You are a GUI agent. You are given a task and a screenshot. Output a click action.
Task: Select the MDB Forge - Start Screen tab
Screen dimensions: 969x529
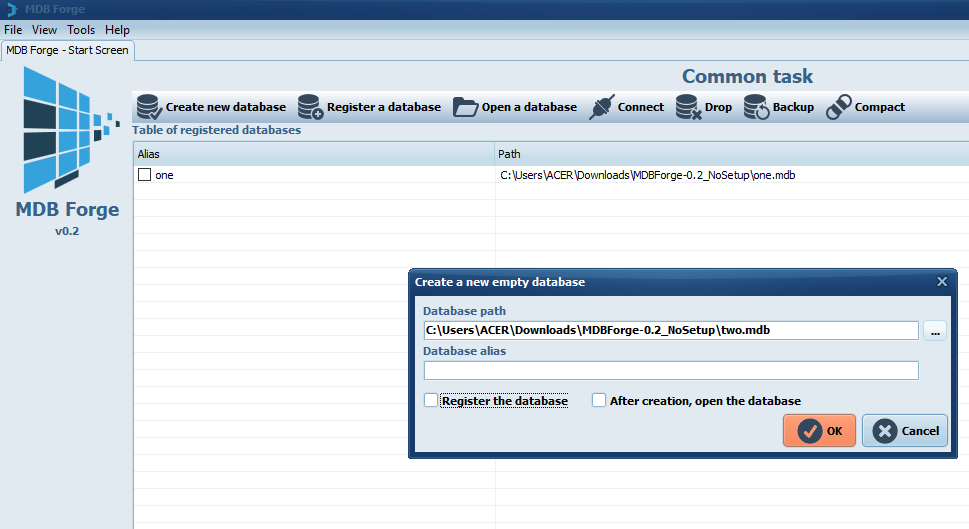coord(67,50)
